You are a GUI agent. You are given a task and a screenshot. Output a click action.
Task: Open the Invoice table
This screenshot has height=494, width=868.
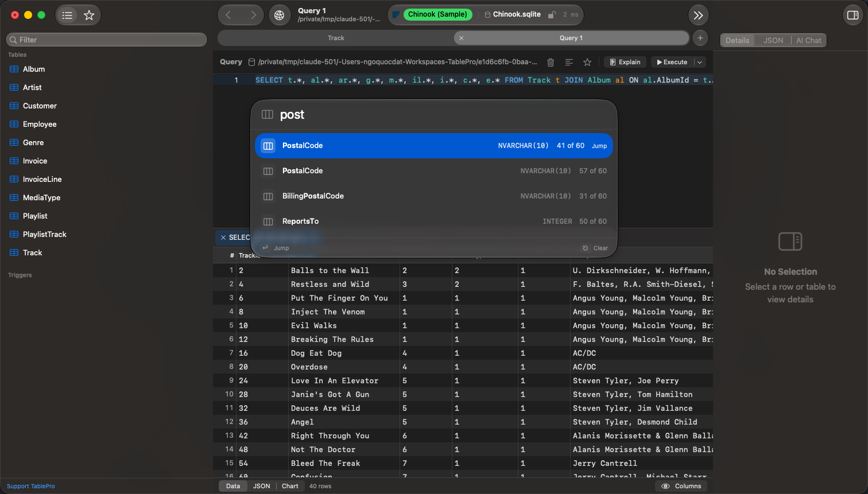35,161
